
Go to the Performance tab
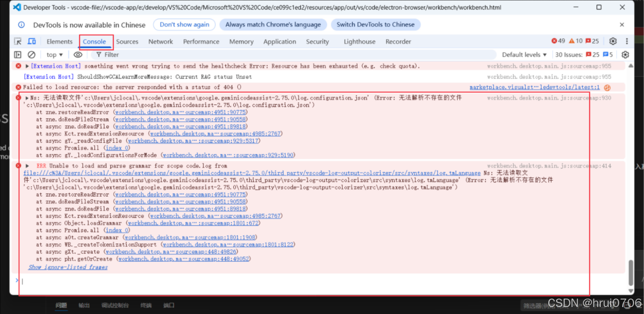(201, 42)
